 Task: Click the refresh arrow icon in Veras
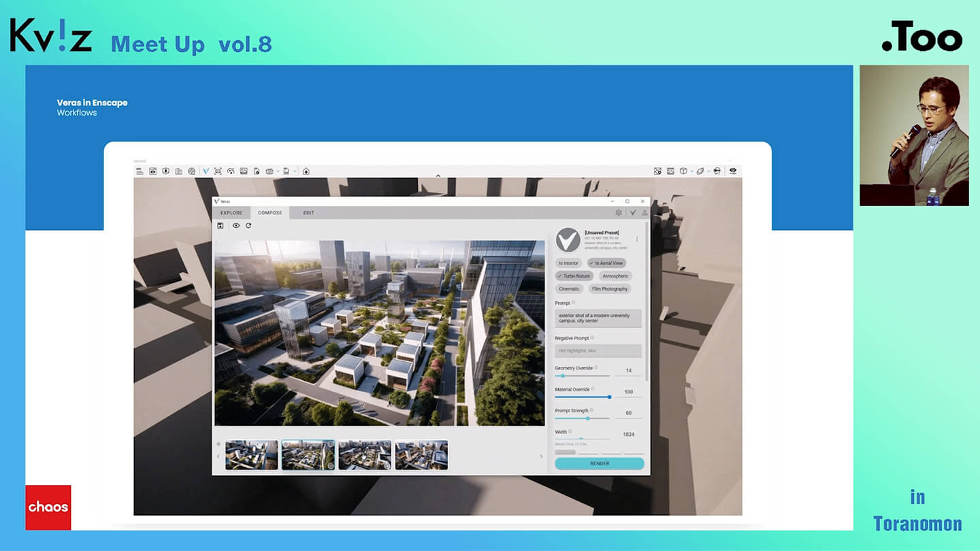coord(248,226)
